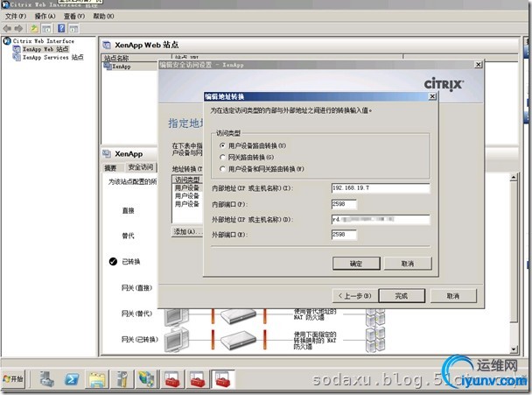
Task: Click the 外部端口 field showing 2598
Action: click(x=344, y=235)
